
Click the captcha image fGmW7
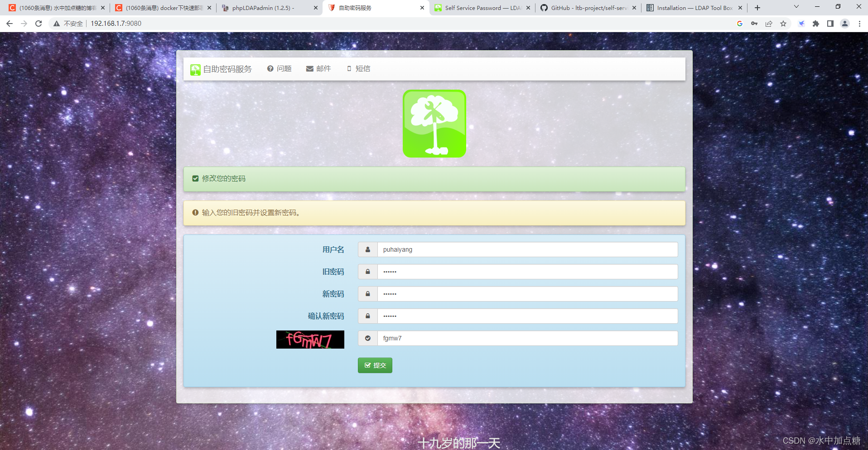tap(310, 340)
